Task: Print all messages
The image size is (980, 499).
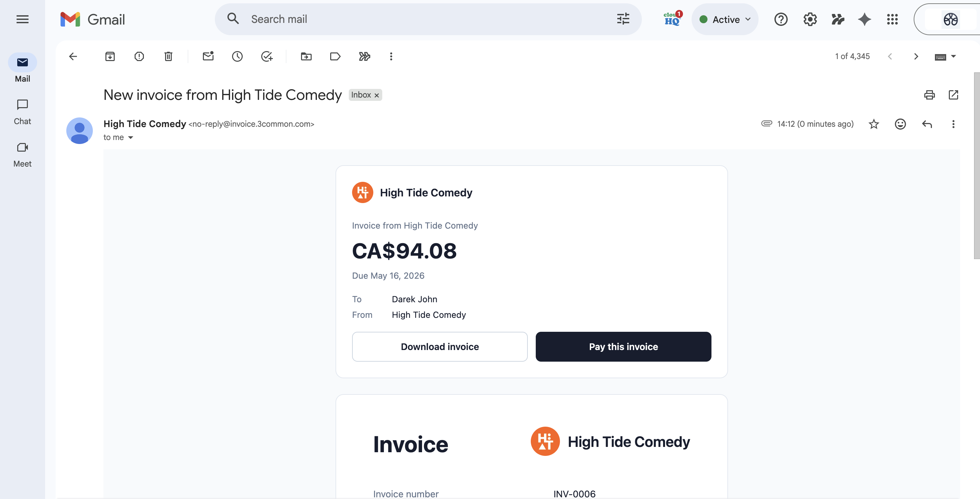Action: (929, 95)
